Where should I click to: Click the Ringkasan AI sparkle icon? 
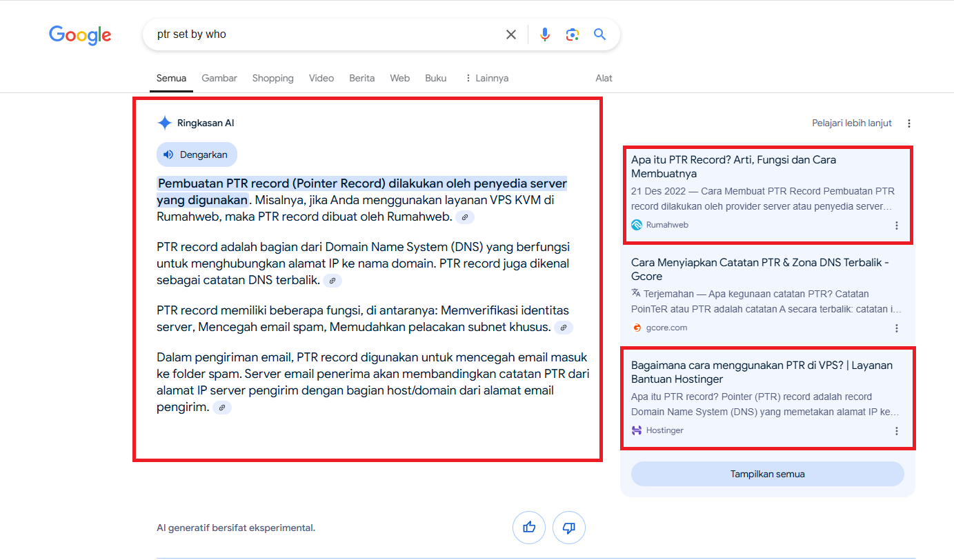164,123
